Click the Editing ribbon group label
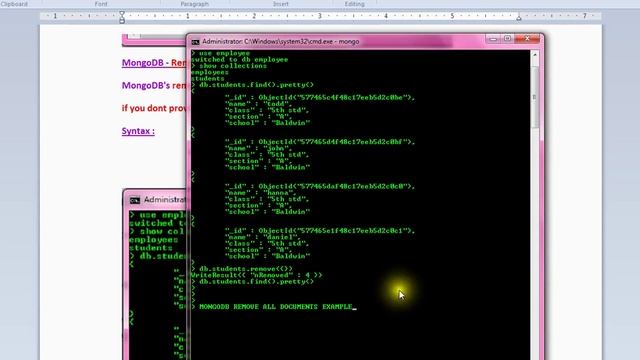This screenshot has height=360, width=640. click(354, 4)
